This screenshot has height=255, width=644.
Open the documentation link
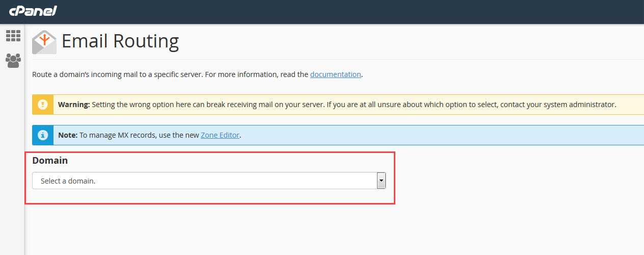coord(335,74)
